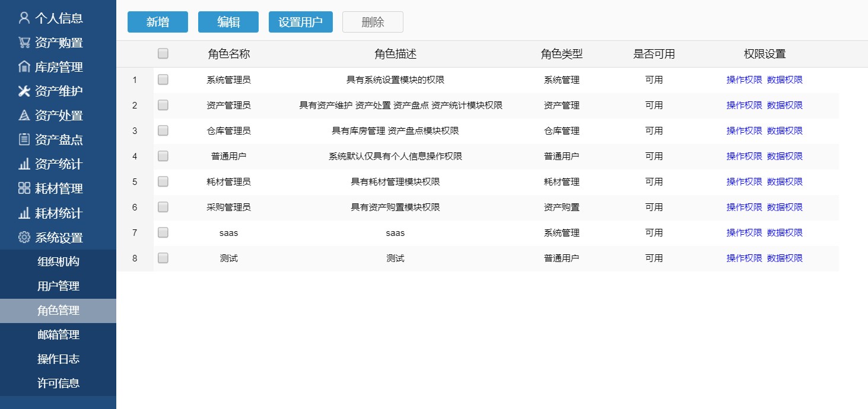Open the 资产处置 menu
The image size is (868, 409).
[58, 115]
